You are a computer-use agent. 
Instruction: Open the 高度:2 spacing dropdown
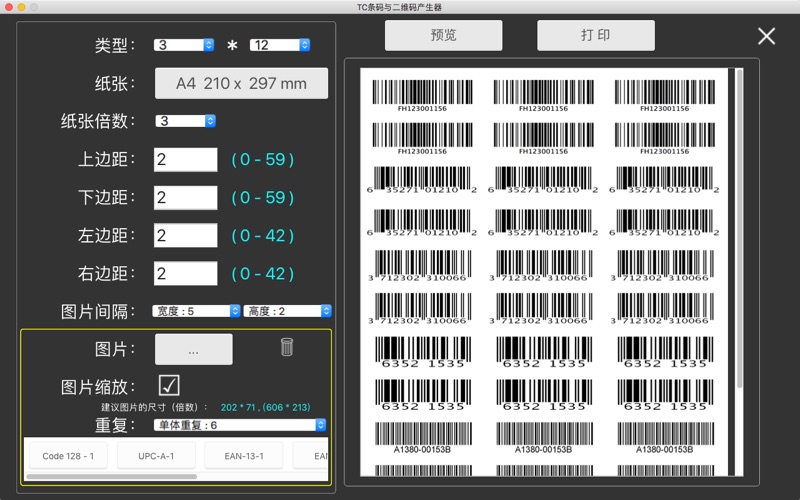tap(288, 311)
